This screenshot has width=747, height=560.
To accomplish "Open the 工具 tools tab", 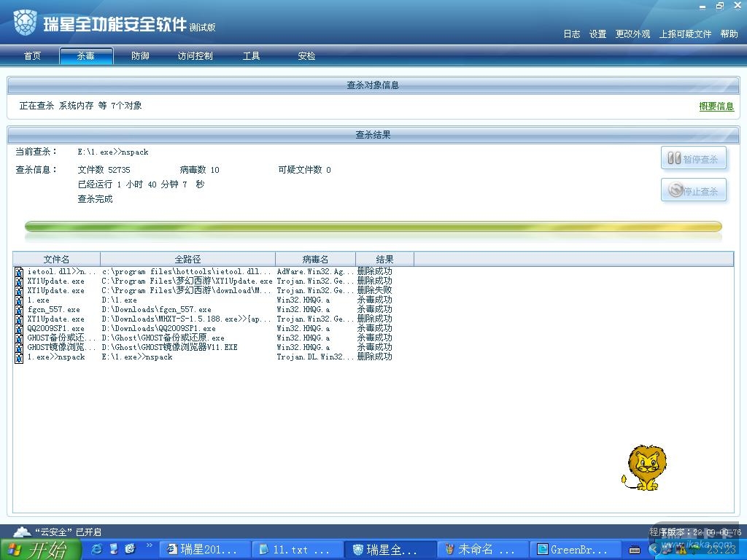I will pos(251,56).
